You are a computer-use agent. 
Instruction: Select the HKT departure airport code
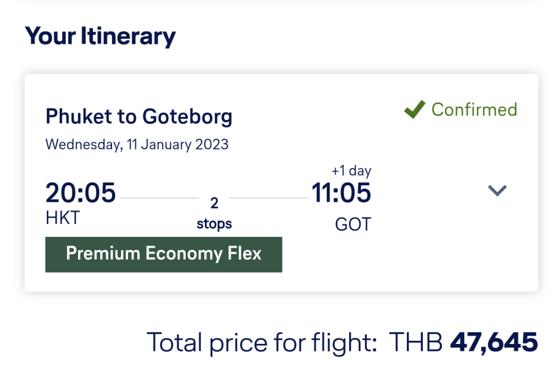(x=63, y=218)
